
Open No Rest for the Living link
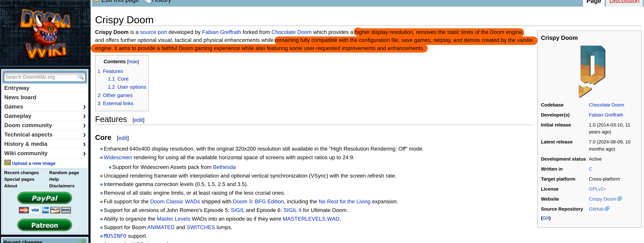(344, 202)
